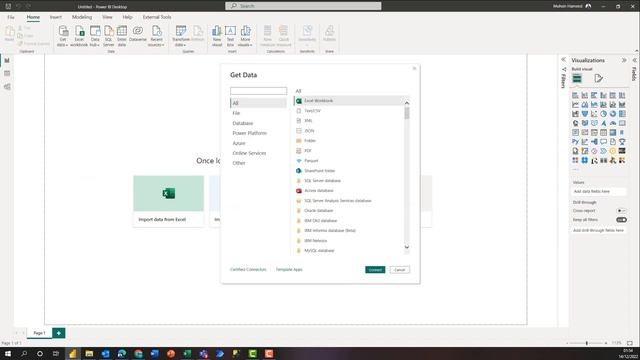The image size is (640, 360).
Task: Collapse the Visualizations pane with double chevron
Action: [x=624, y=60]
